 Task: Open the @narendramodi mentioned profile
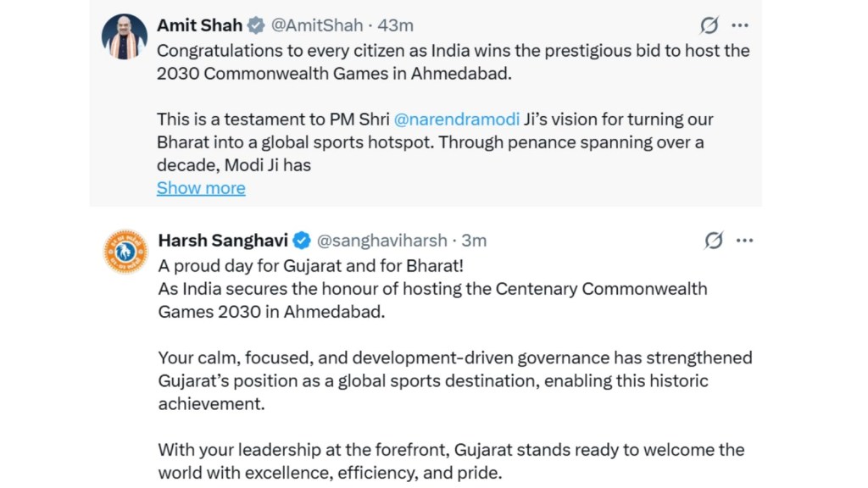[457, 119]
